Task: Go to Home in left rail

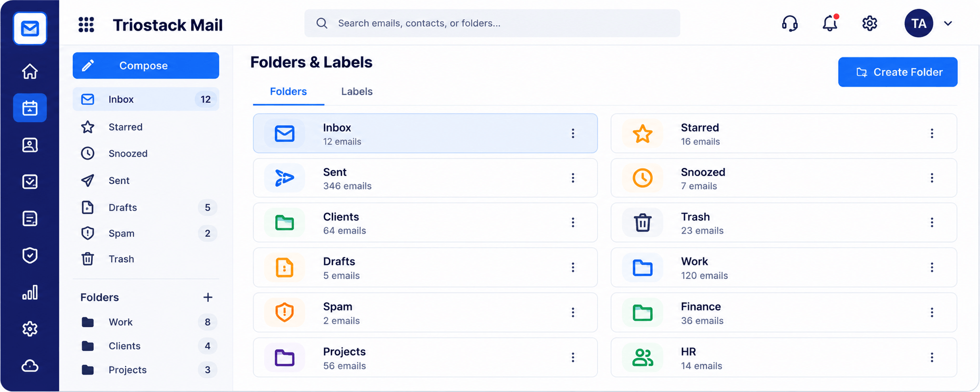Action: (x=30, y=71)
